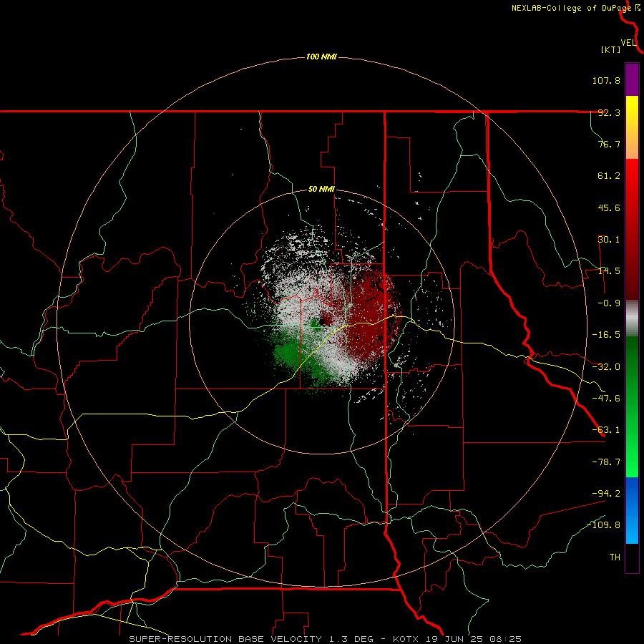Select the -47.6 legend value
The image size is (644, 644).
pos(606,399)
